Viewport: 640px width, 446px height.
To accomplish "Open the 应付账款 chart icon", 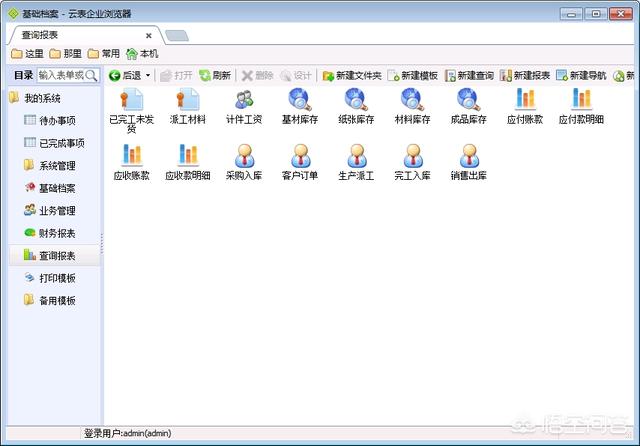I will click(x=525, y=106).
